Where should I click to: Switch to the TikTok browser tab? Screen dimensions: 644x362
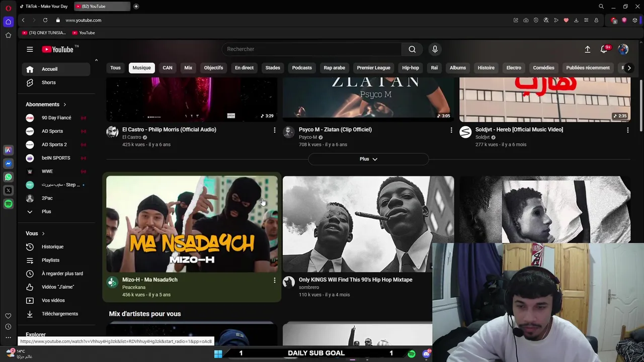[x=44, y=7]
